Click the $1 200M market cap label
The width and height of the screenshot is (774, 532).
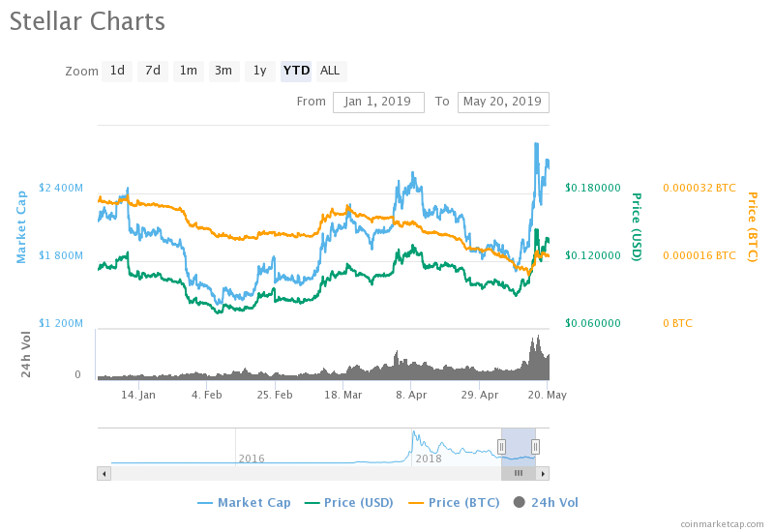point(61,323)
